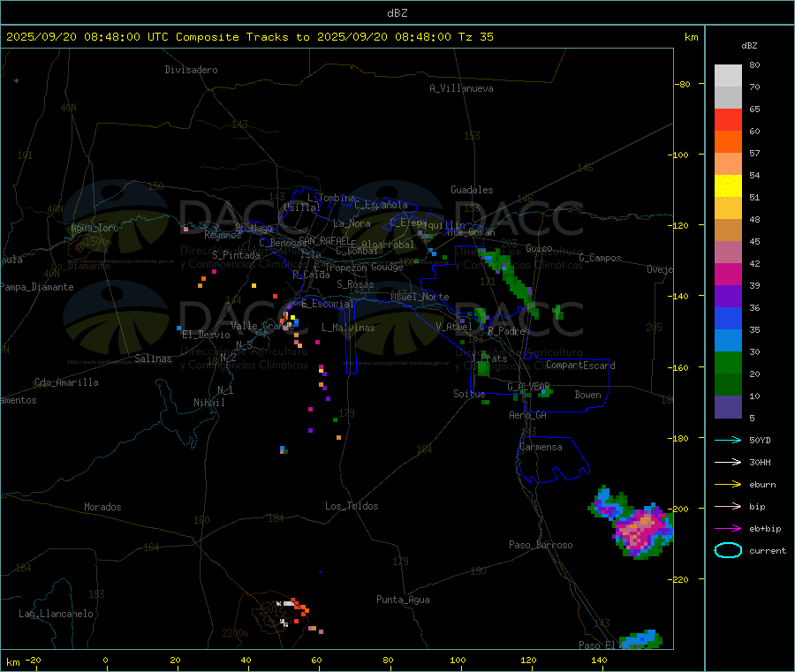Click the 'Salinas' map label

(x=153, y=359)
